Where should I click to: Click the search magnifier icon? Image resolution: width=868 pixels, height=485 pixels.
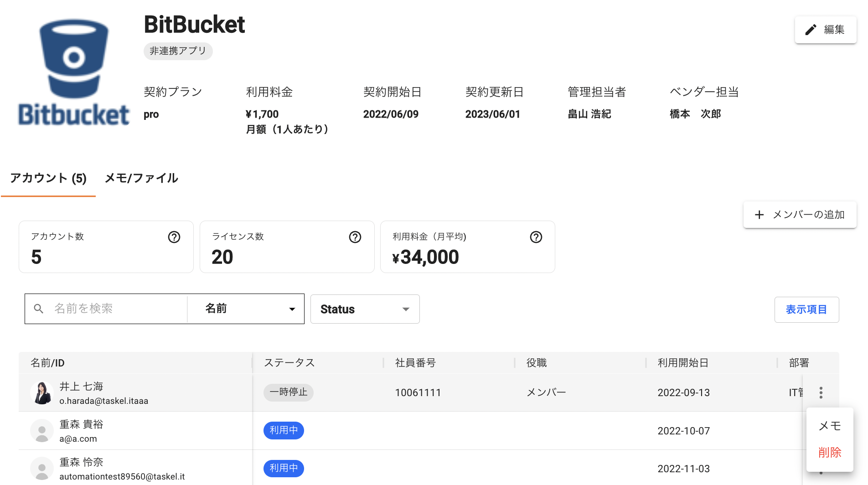[x=39, y=309]
